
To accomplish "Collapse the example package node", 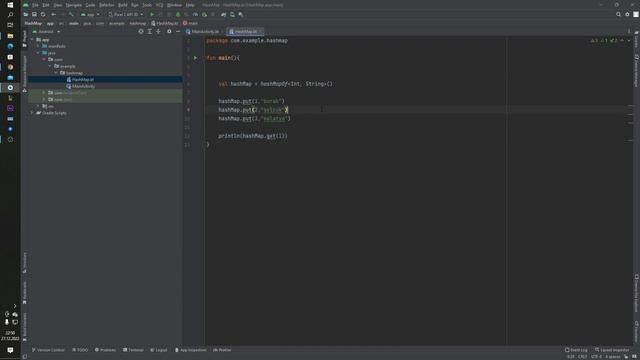I will pos(50,66).
